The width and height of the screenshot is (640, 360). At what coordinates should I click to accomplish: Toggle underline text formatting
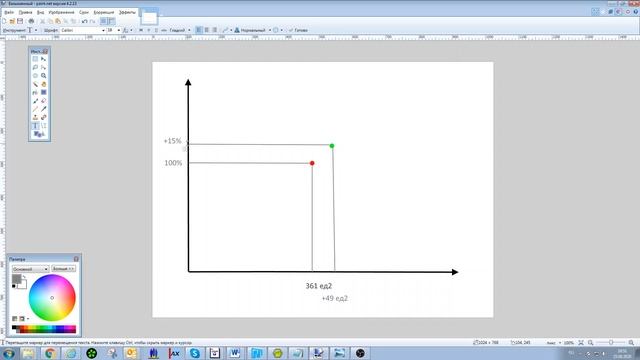156,30
